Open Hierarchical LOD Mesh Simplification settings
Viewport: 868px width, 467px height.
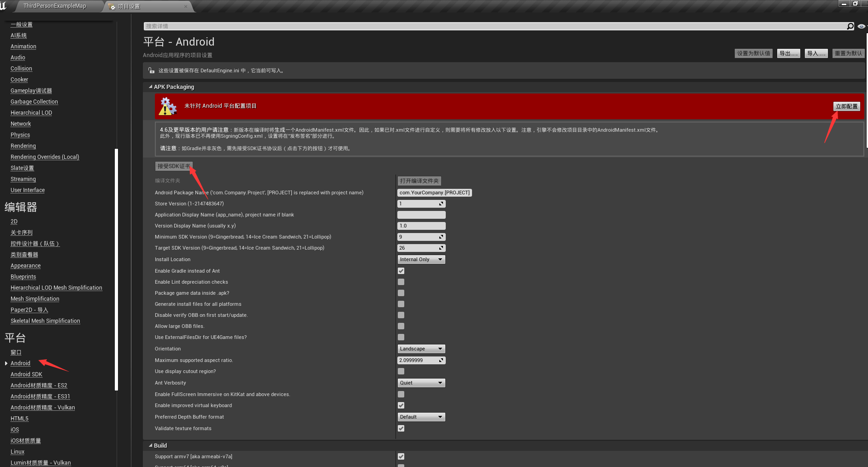point(56,288)
